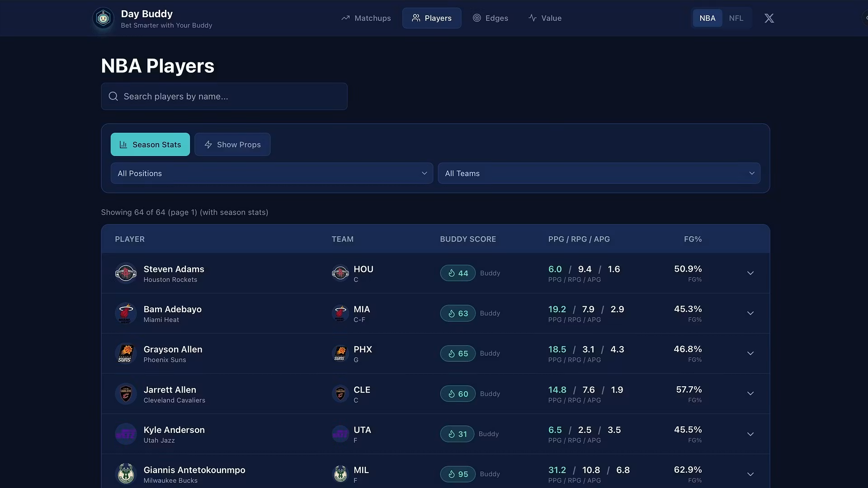Switch league toggle to NFL
The width and height of the screenshot is (868, 488).
point(736,18)
